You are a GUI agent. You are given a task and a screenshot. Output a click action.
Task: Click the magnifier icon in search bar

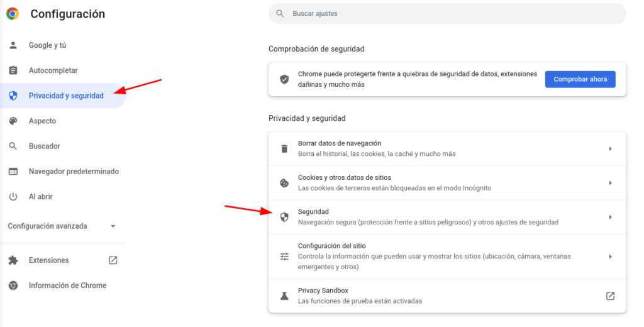tap(280, 13)
